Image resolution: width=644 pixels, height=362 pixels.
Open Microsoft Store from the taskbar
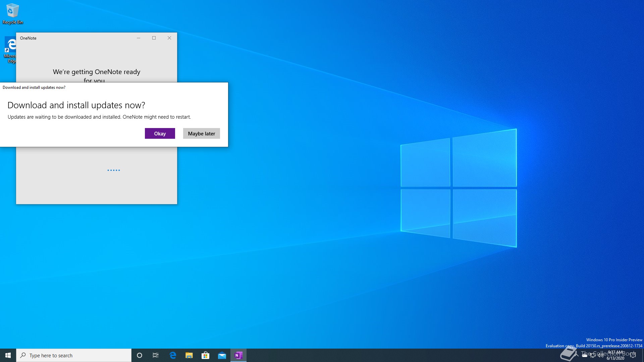(205, 355)
